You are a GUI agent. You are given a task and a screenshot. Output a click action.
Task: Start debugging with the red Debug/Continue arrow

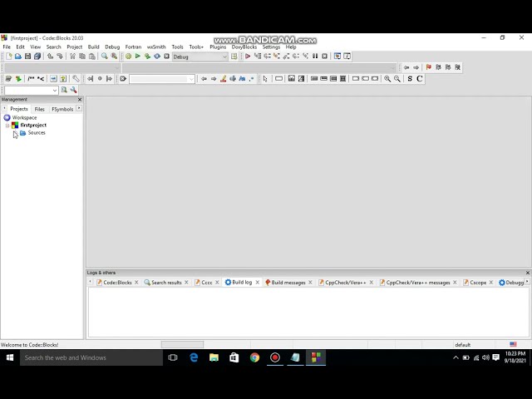(248, 57)
